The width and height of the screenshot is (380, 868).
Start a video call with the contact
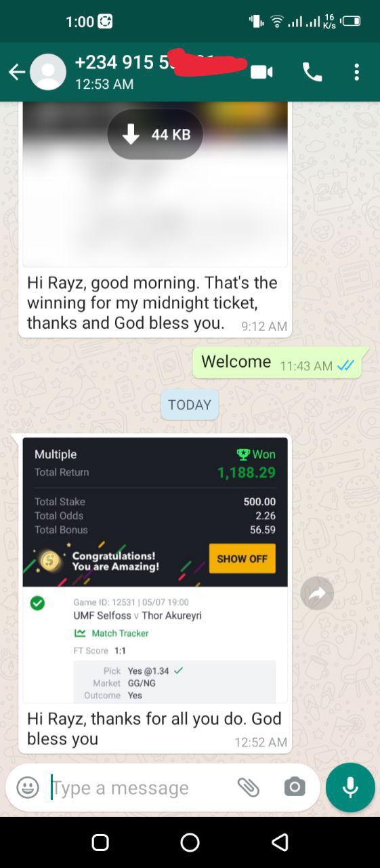coord(261,72)
